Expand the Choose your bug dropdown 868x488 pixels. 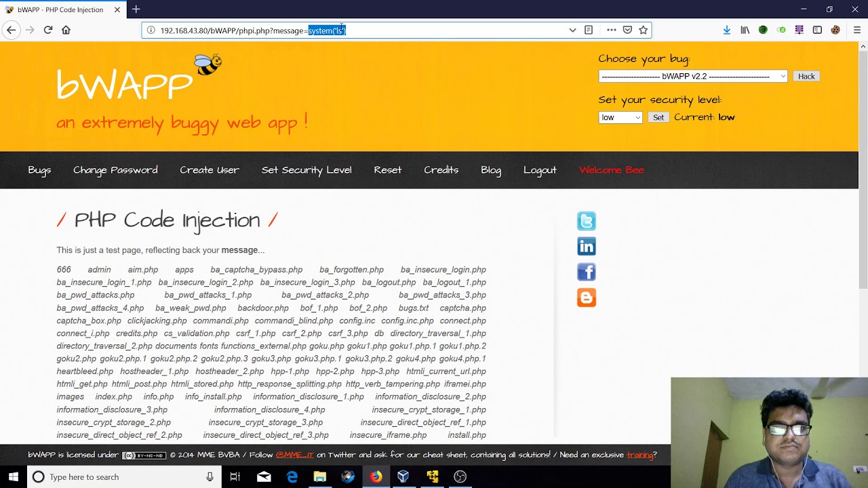[x=693, y=76]
